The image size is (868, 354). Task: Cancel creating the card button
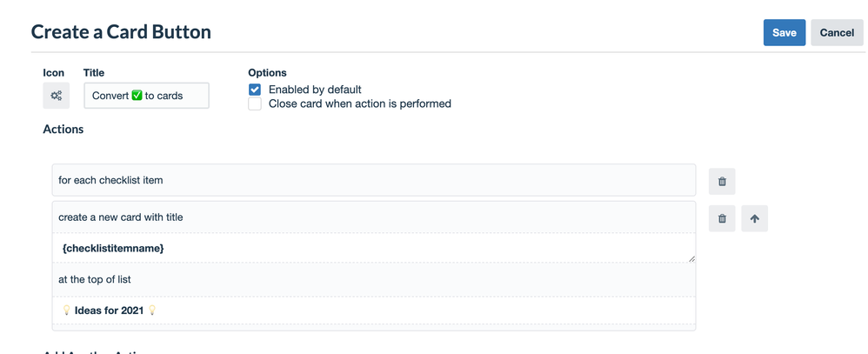click(836, 32)
